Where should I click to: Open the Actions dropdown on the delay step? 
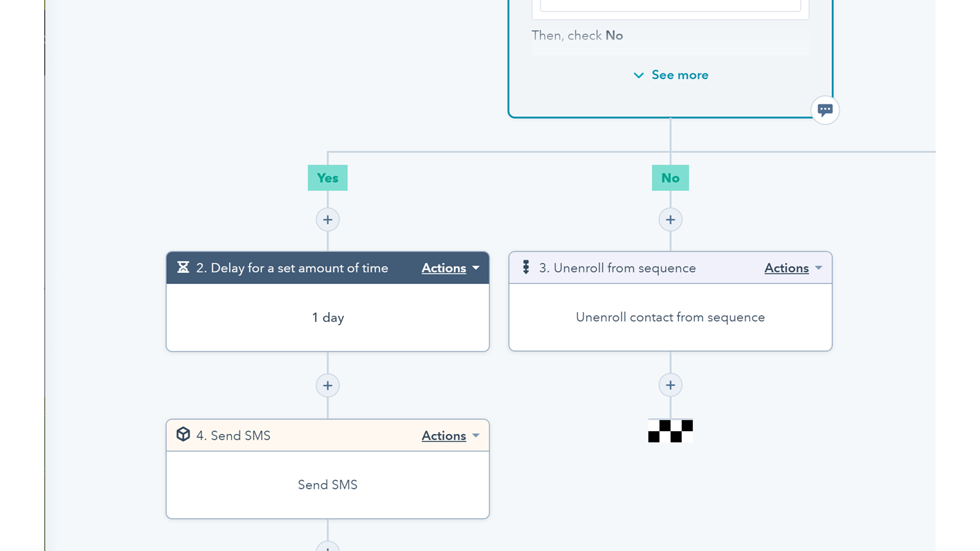[450, 268]
